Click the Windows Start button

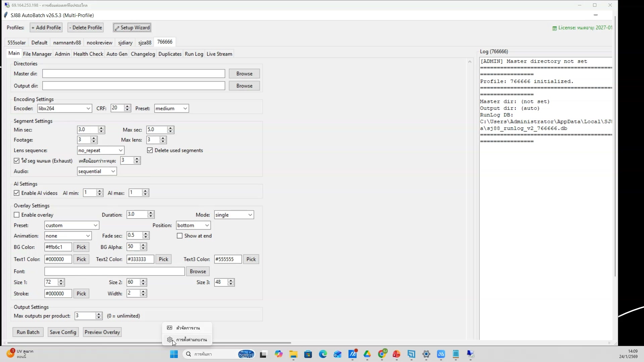(174, 354)
